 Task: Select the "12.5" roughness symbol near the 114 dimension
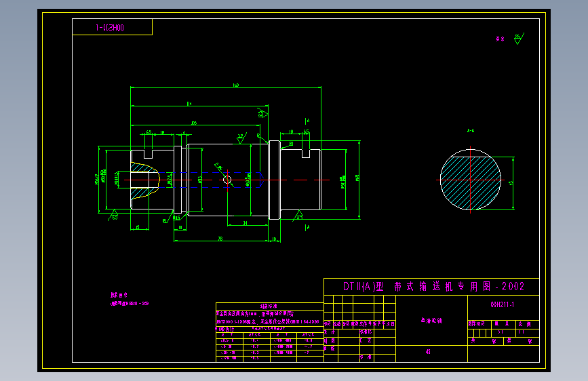coord(262,112)
